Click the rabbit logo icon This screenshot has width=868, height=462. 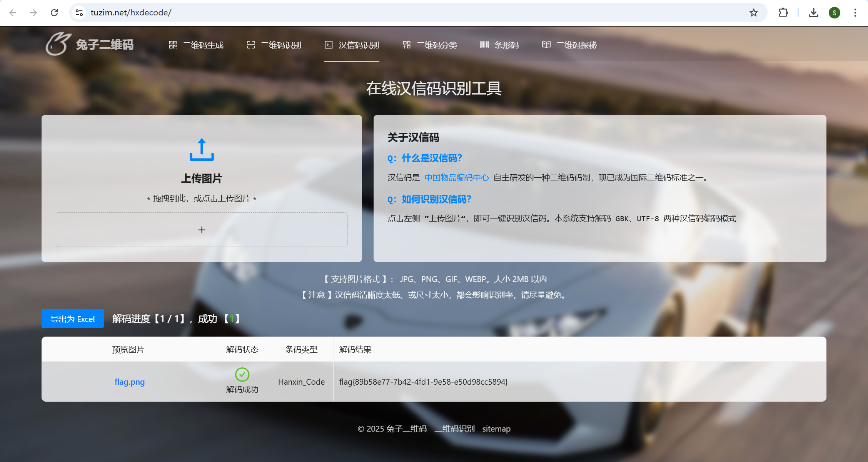pos(58,44)
